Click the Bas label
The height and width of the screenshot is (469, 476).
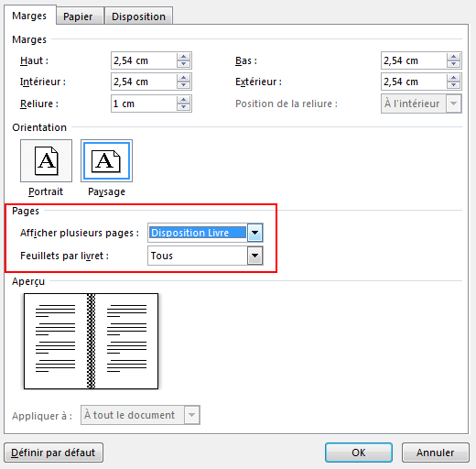pos(246,60)
